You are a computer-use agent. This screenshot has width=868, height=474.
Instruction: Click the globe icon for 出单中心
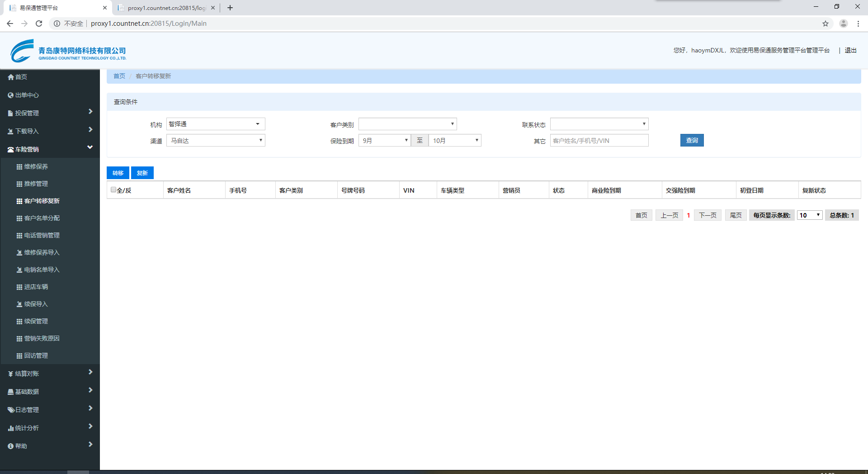(11, 95)
